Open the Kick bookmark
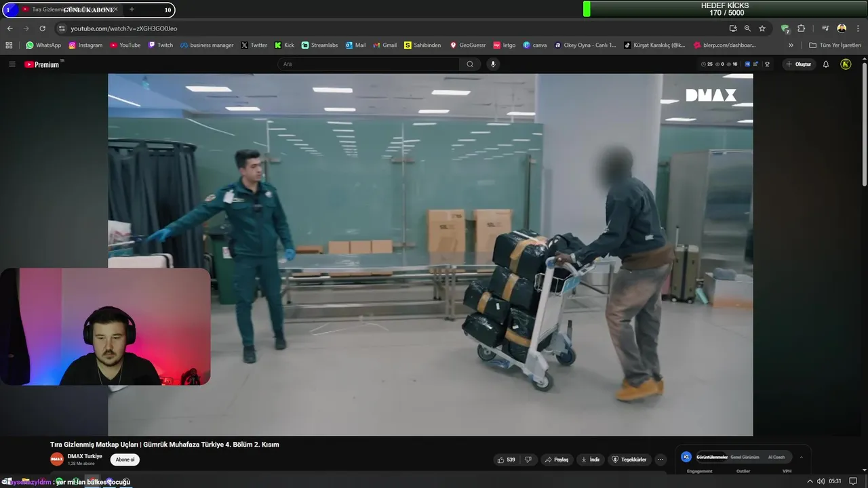868x488 pixels. 284,45
